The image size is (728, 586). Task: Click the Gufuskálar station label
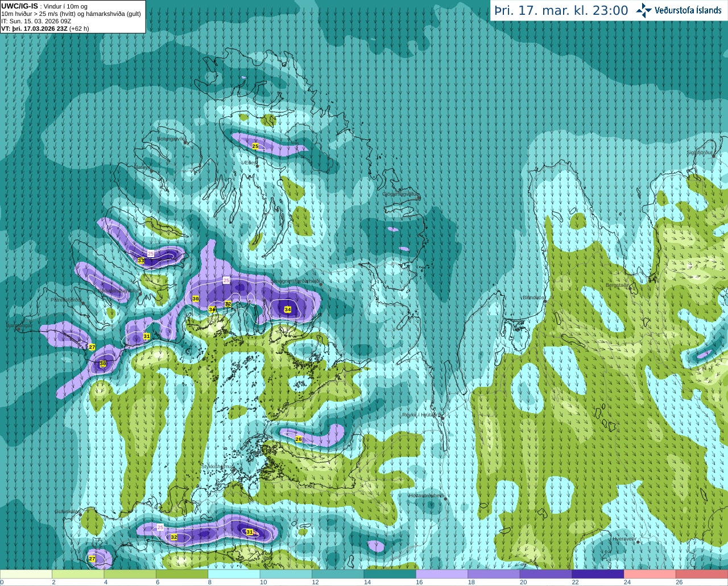click(67, 511)
